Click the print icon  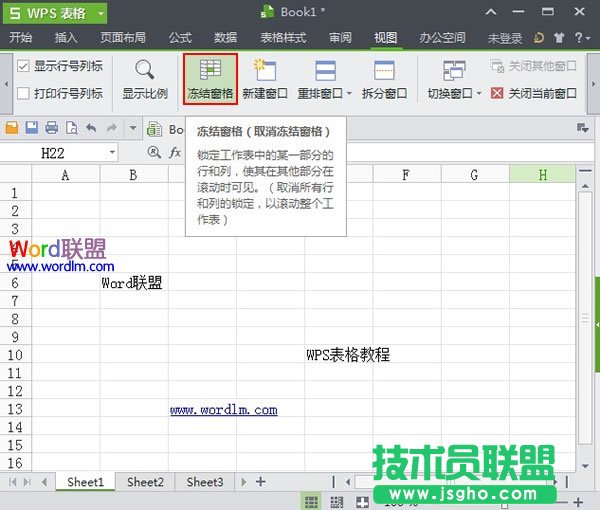(52, 127)
